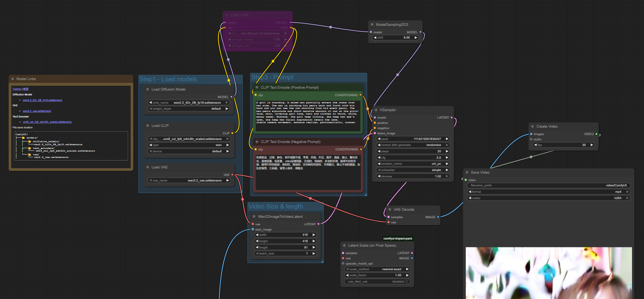
Task: Click the latent_image input socket on KSampler
Action: pyautogui.click(x=375, y=133)
